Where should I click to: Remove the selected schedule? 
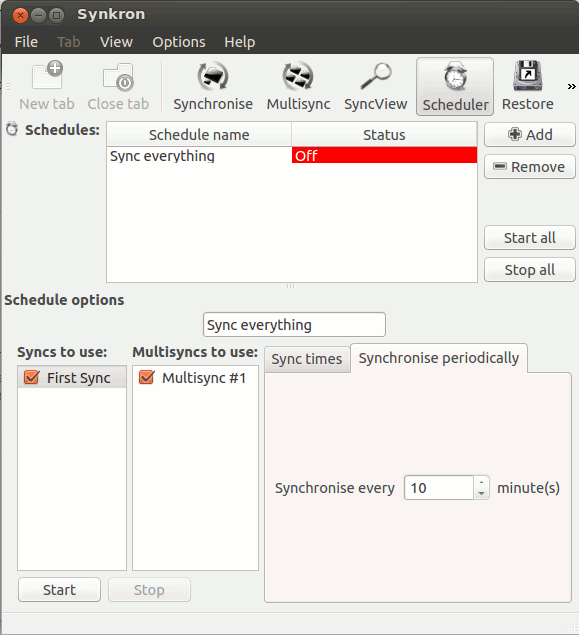530,166
